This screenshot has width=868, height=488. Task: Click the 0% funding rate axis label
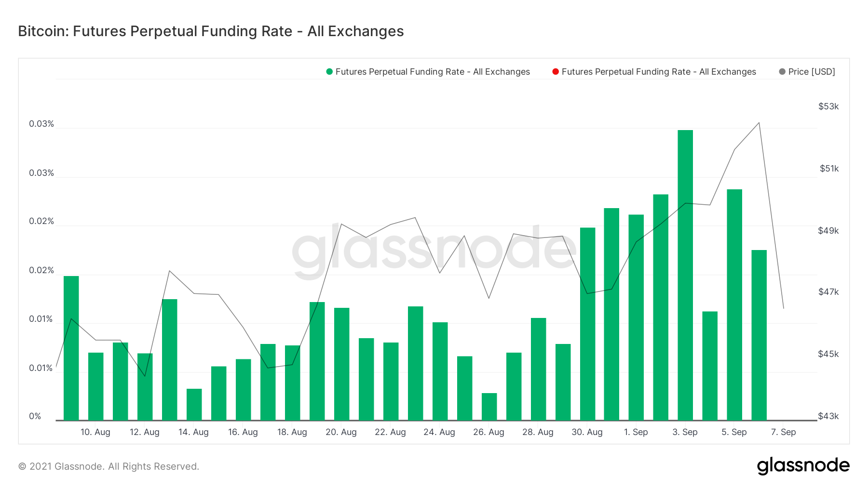(x=35, y=416)
